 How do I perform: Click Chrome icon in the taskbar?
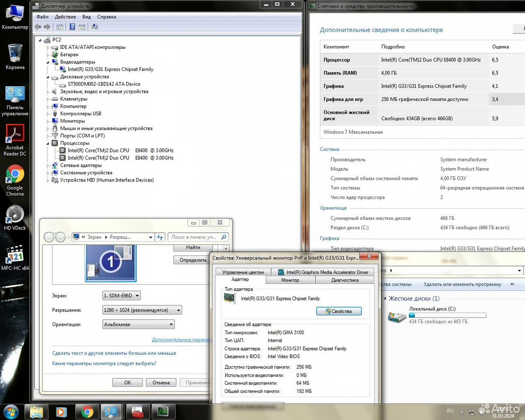pos(87,412)
